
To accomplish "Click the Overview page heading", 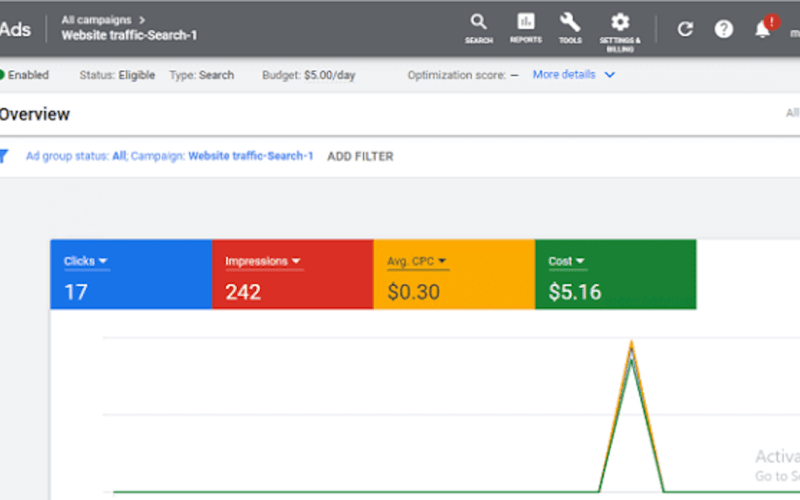I will pos(34,114).
